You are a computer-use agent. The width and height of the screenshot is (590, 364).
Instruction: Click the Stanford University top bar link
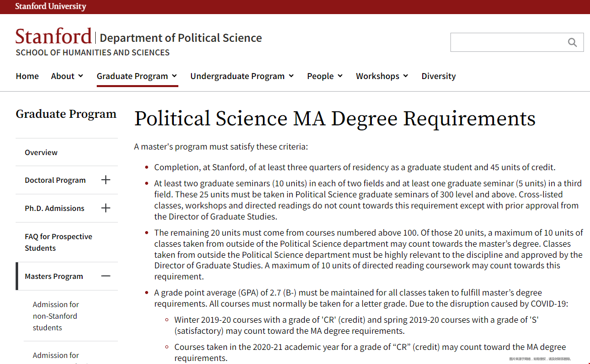(50, 7)
